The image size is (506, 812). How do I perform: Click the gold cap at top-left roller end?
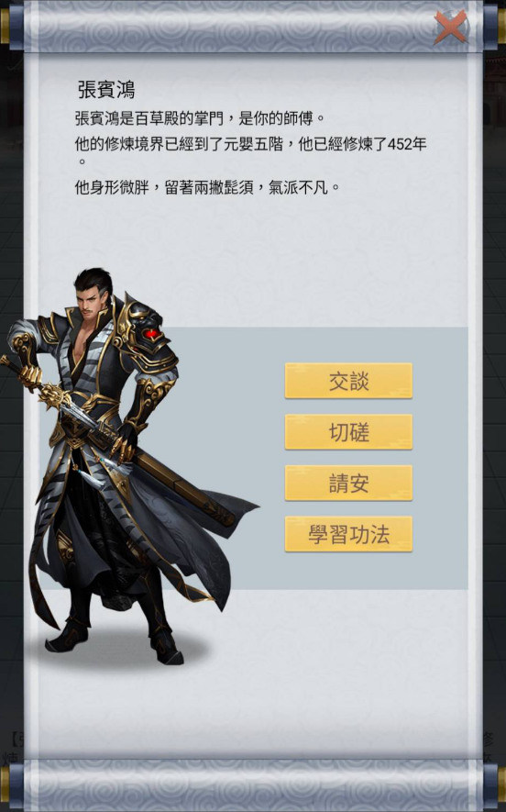(5, 26)
